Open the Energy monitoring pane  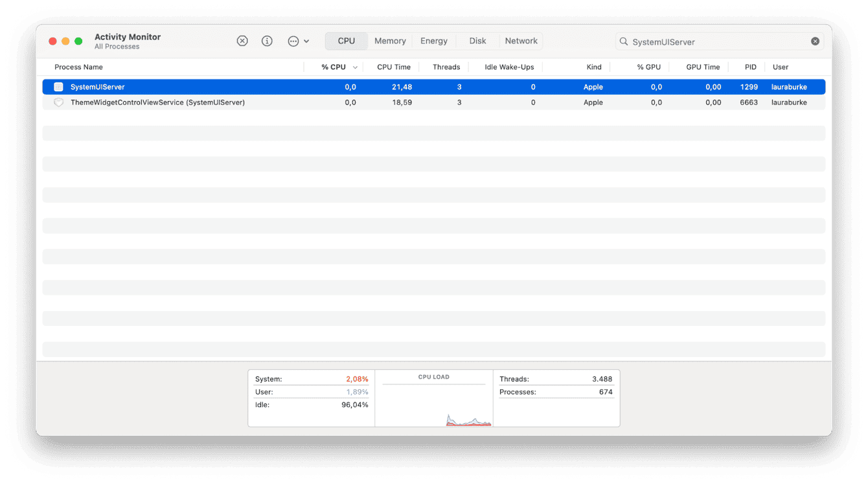coord(433,40)
